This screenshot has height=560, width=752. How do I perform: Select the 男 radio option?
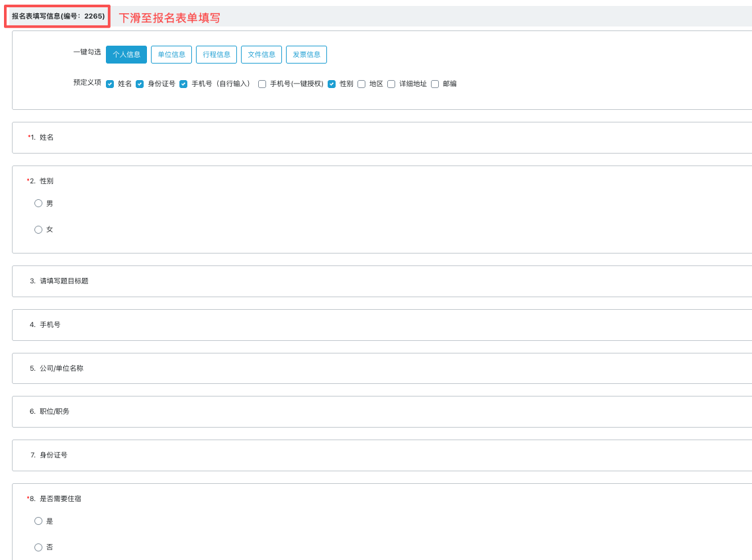38,203
